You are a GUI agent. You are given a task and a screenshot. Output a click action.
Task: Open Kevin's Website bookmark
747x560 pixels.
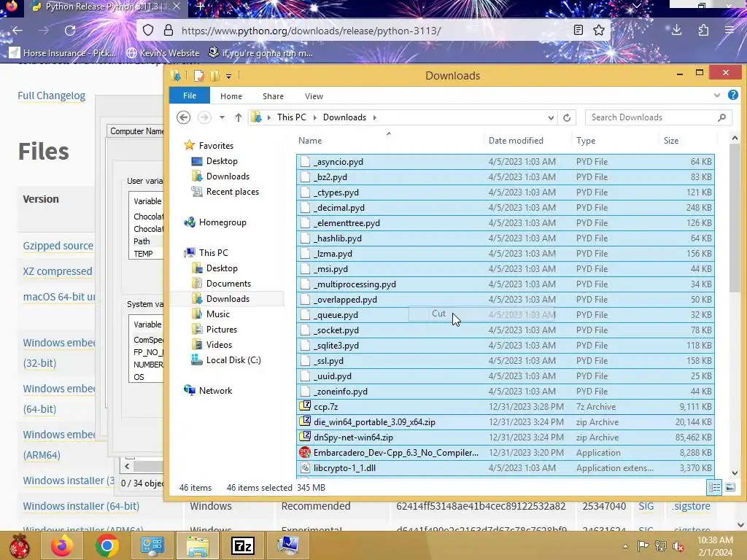pyautogui.click(x=163, y=52)
